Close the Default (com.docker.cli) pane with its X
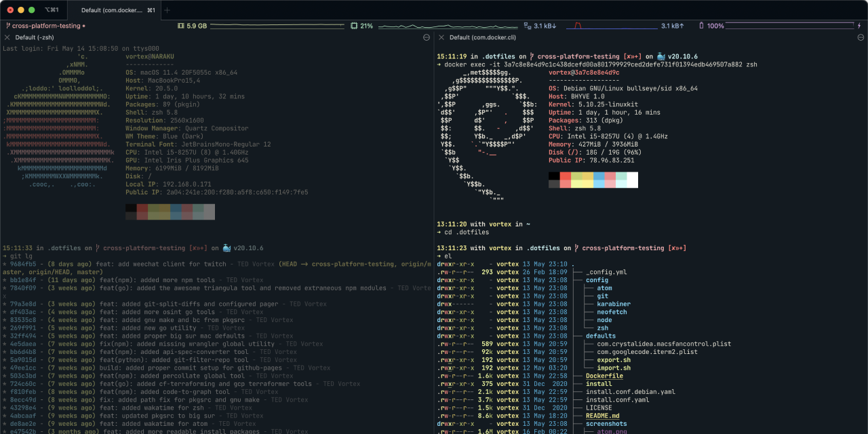 tap(441, 37)
